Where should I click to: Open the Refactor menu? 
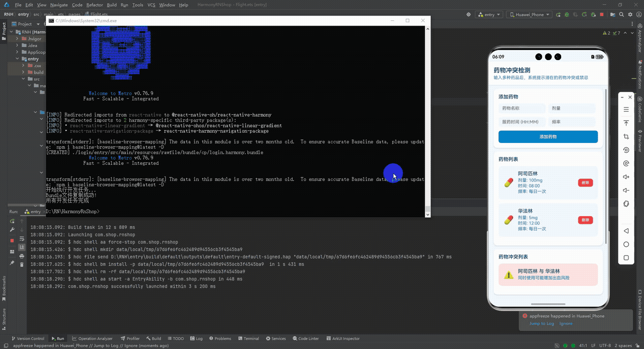coord(94,5)
